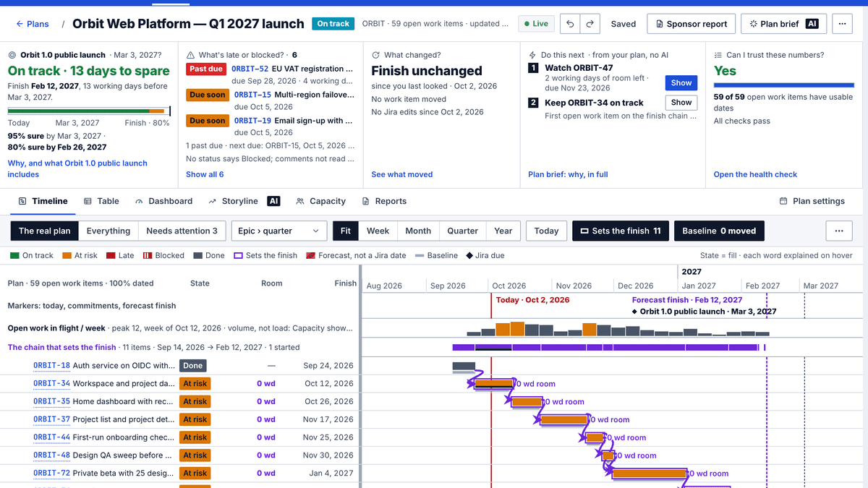This screenshot has height=488, width=868.
Task: Click the On track status badge
Action: pos(333,24)
